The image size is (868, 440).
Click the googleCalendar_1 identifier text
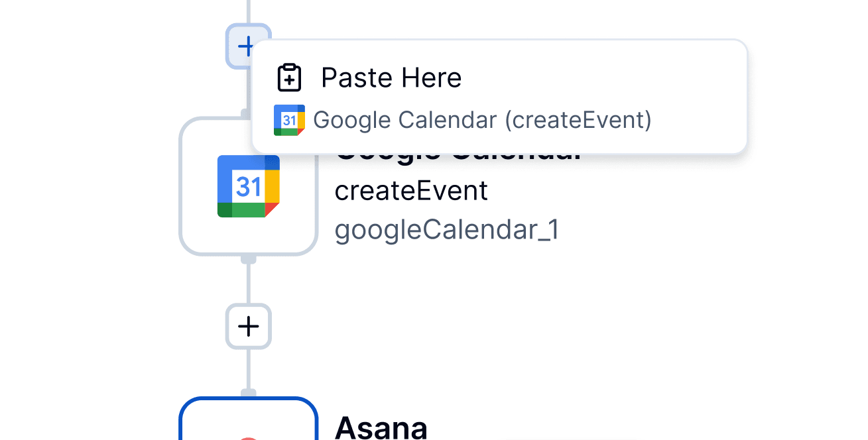[446, 230]
